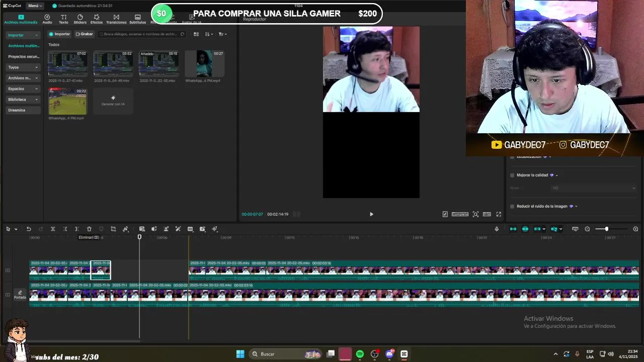Screen dimensions: 644x362
Task: Open the preview zoom-to-fit icon
Action: (x=475, y=214)
